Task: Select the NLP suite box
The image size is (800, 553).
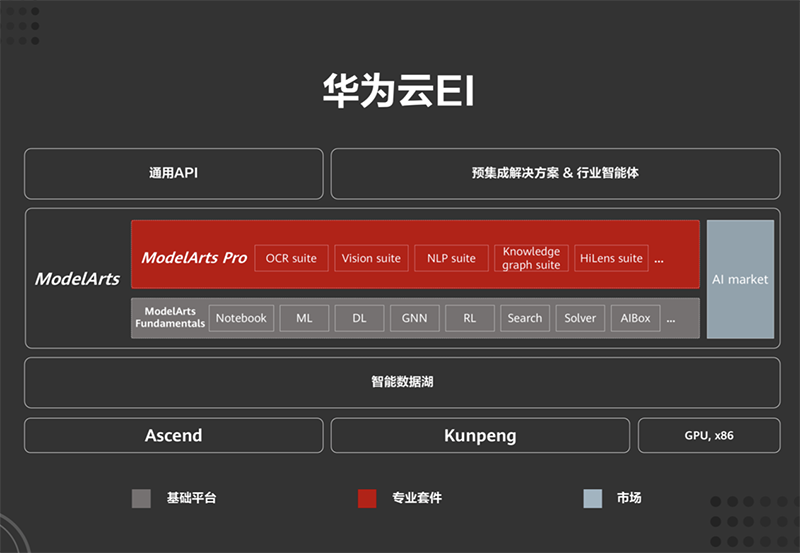Action: [451, 258]
